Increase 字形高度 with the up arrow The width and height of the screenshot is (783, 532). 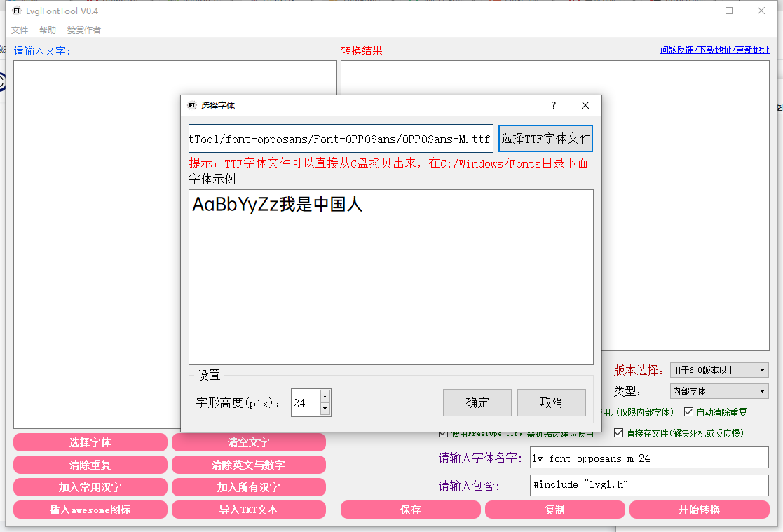pos(325,397)
